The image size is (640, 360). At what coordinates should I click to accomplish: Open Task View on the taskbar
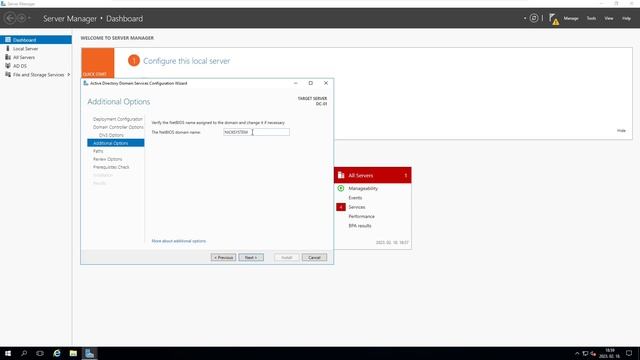click(x=40, y=353)
